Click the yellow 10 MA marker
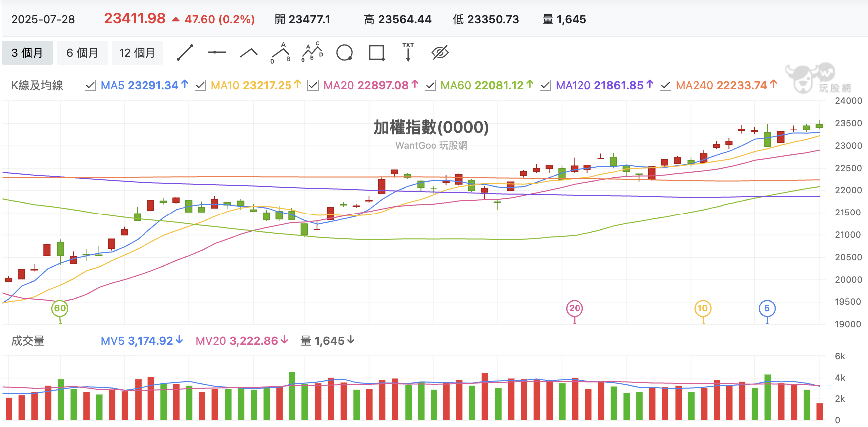868x427 pixels. tap(703, 308)
